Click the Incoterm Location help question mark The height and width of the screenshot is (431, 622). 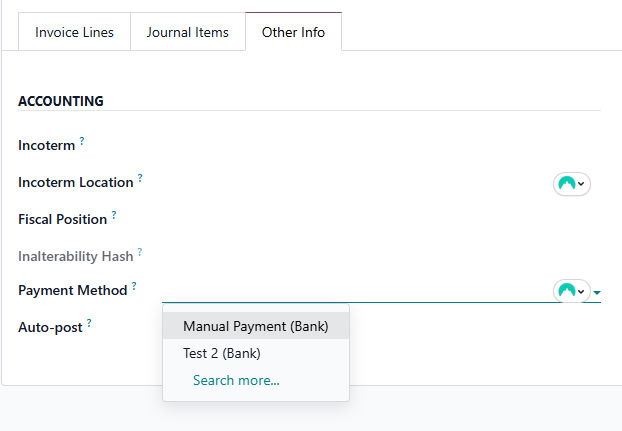pyautogui.click(x=140, y=178)
